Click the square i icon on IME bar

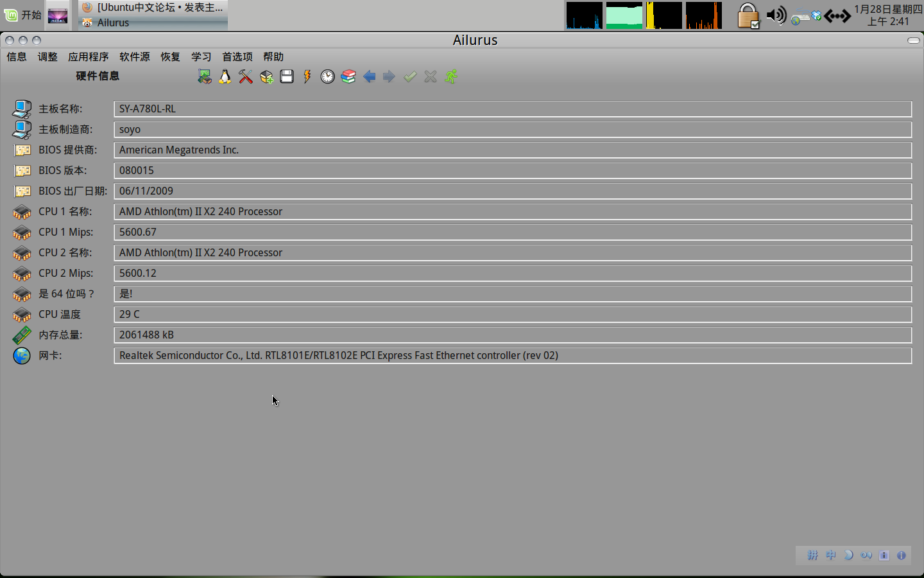pos(884,556)
